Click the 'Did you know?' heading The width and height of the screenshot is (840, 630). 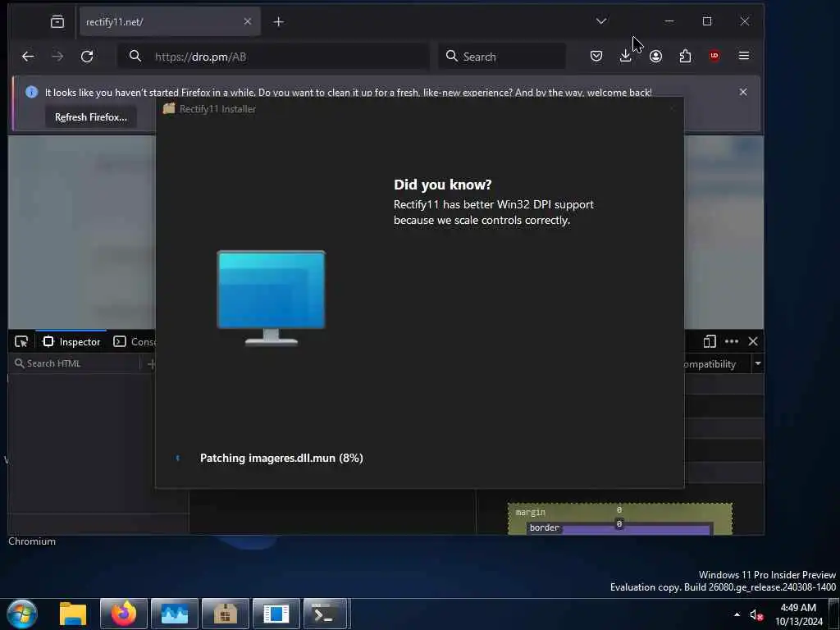[442, 185]
